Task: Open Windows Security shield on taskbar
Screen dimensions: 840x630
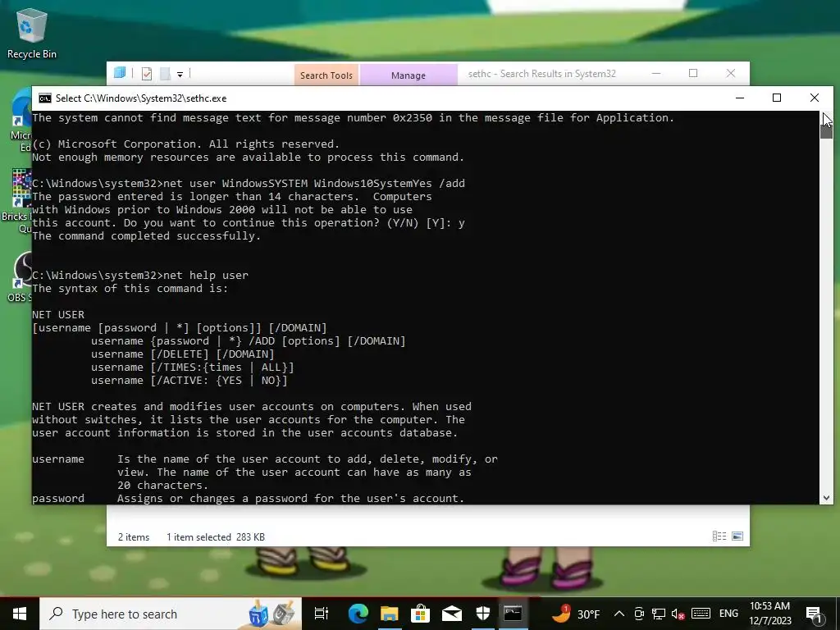Action: [482, 614]
